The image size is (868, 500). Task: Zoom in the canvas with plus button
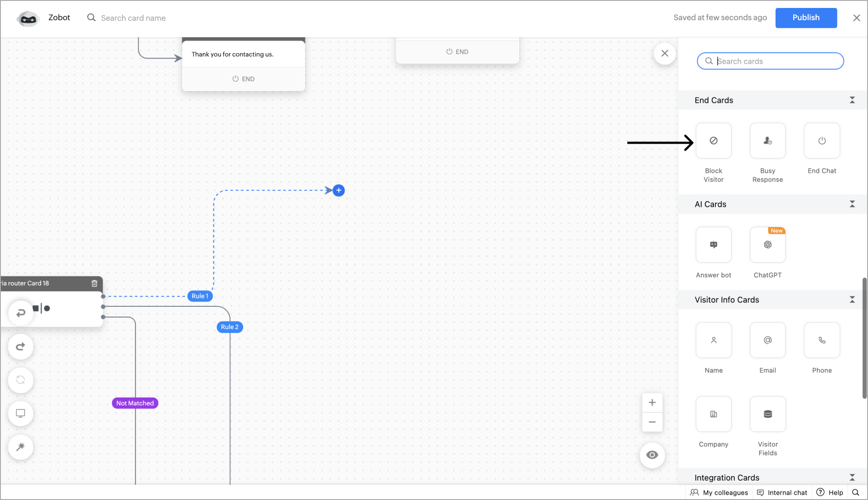coord(652,403)
